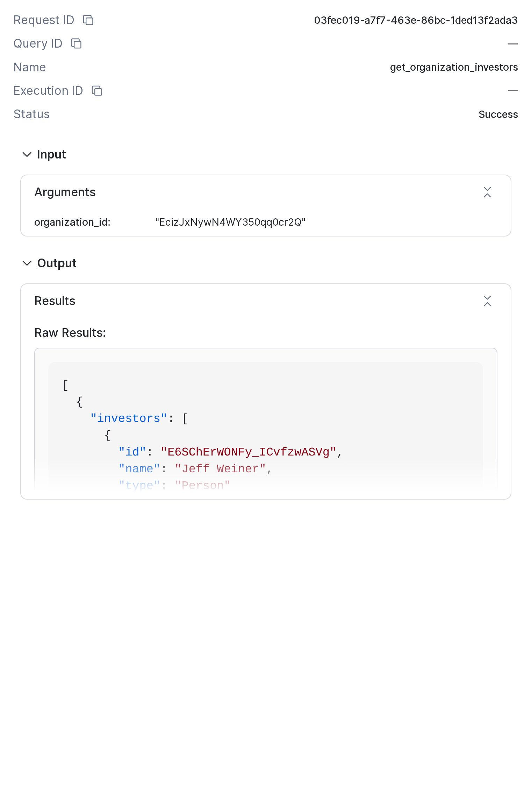
Task: Click the "name" key in JSON output
Action: click(139, 469)
